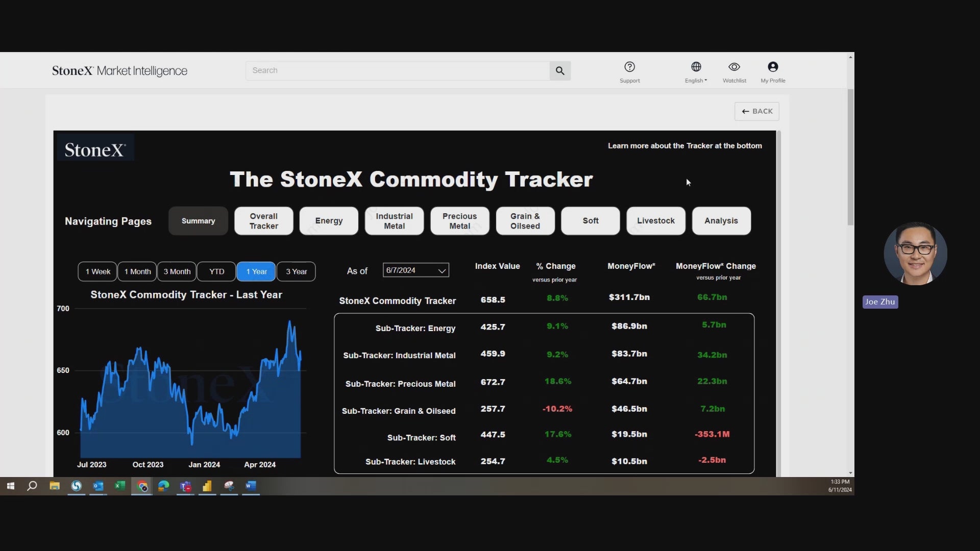Open File Explorer from the taskbar
The height and width of the screenshot is (551, 980).
[x=54, y=486]
